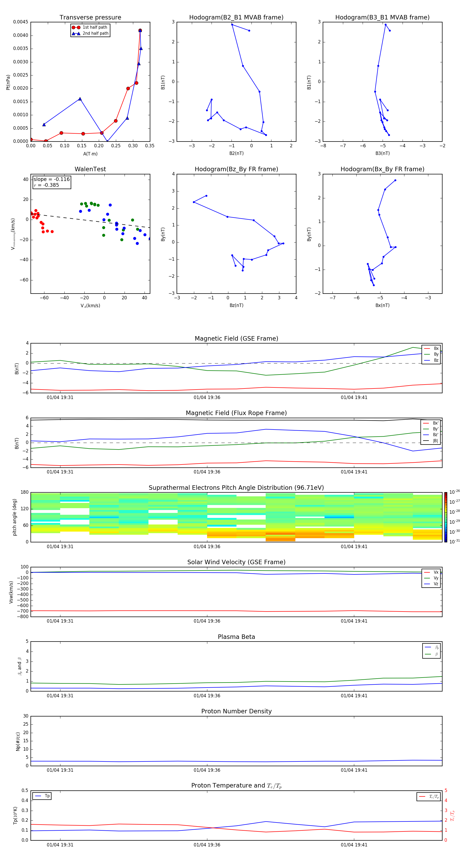Select the β entry in Plasma Beta legend
The width and height of the screenshot is (473, 868).
pyautogui.click(x=431, y=654)
